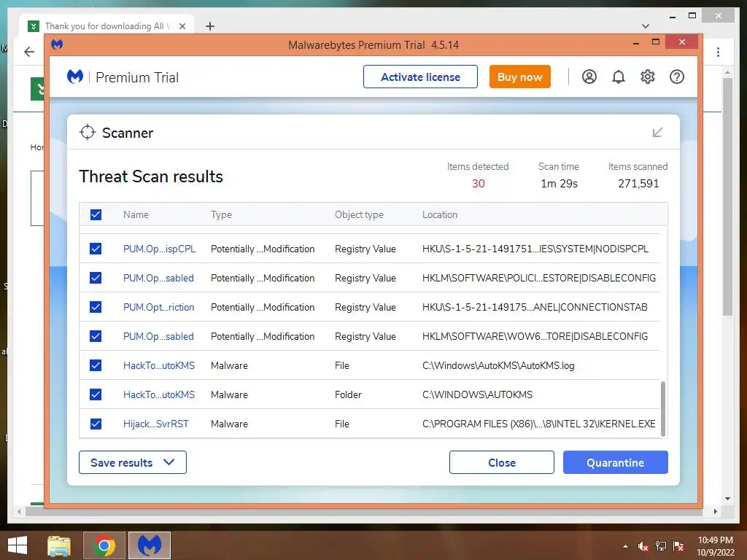
Task: Click the Malwarebytes logo next to Premium Trial
Action: tap(75, 77)
